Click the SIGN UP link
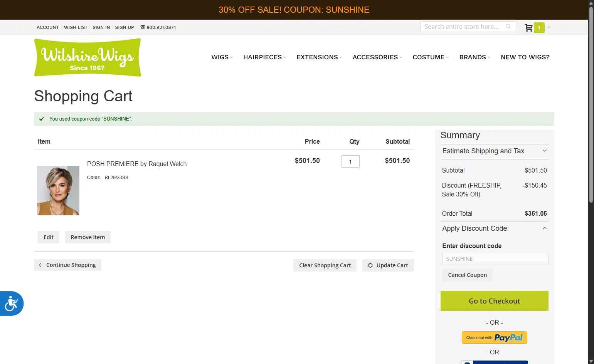This screenshot has height=364, width=594. click(125, 27)
